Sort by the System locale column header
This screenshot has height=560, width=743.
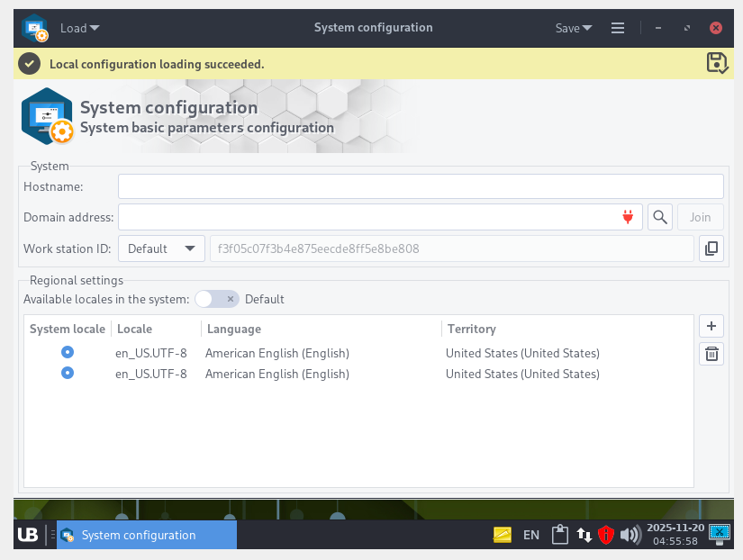tap(68, 329)
